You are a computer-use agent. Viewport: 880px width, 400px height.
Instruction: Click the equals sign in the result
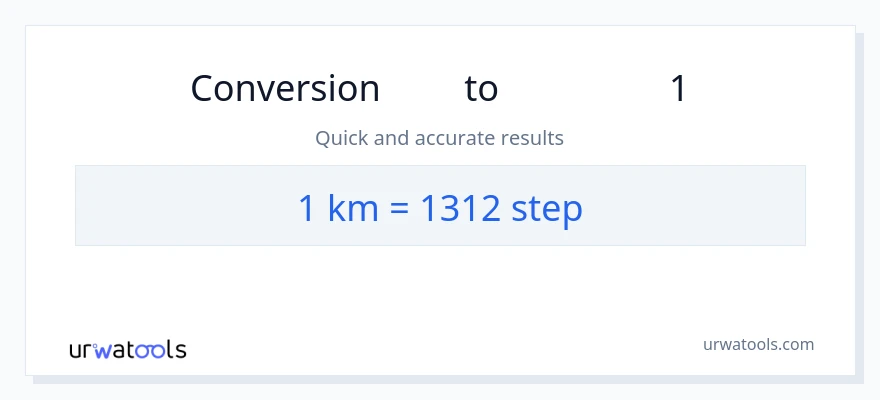[x=396, y=210]
